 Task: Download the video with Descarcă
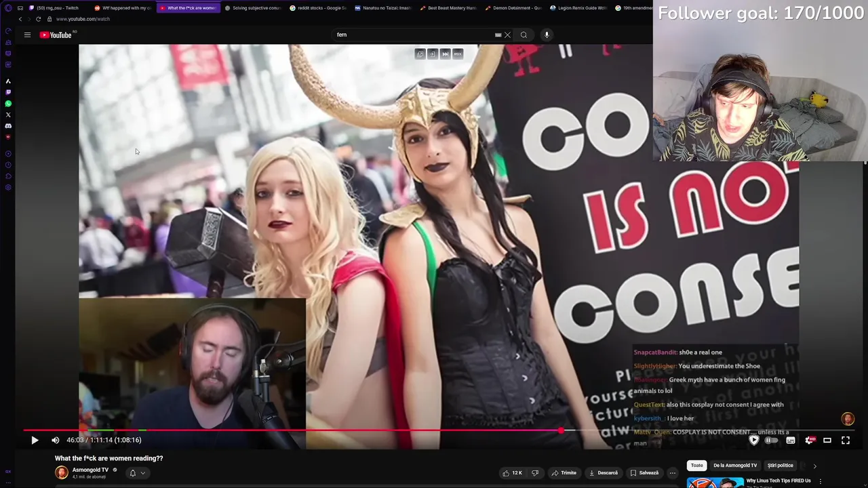[x=603, y=472]
